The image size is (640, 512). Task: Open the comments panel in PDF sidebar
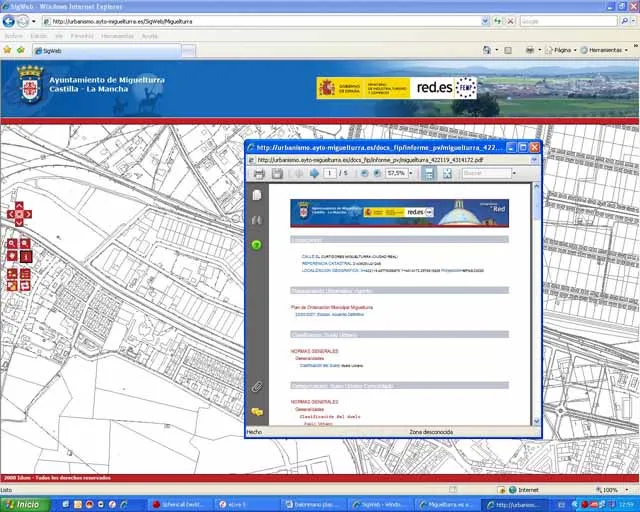(x=257, y=412)
